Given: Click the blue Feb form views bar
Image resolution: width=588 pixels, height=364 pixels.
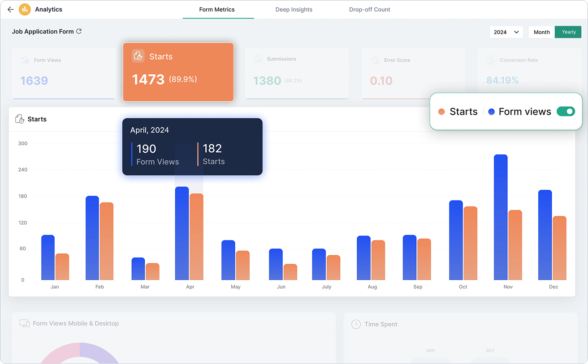Looking at the screenshot, I should click(92, 238).
